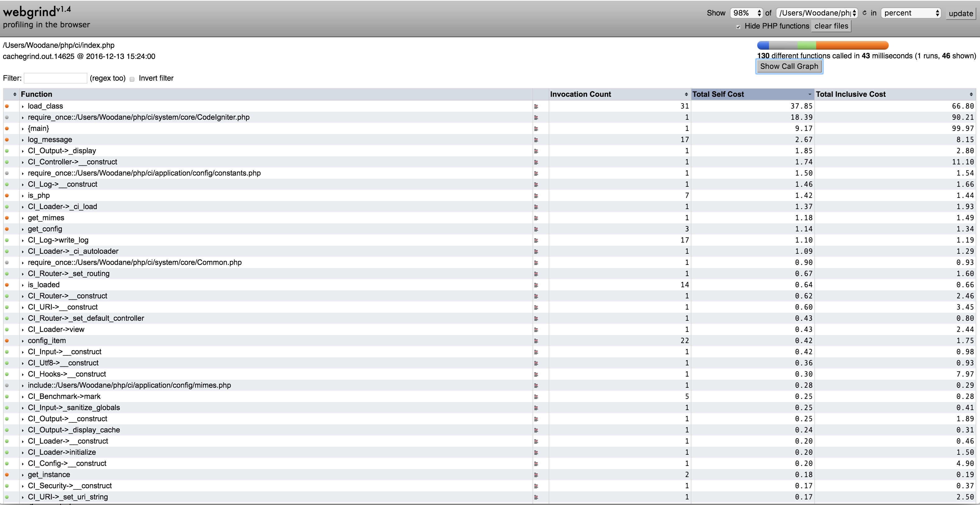The width and height of the screenshot is (980, 505).
Task: Open source file icon for is_php row
Action: click(x=536, y=196)
